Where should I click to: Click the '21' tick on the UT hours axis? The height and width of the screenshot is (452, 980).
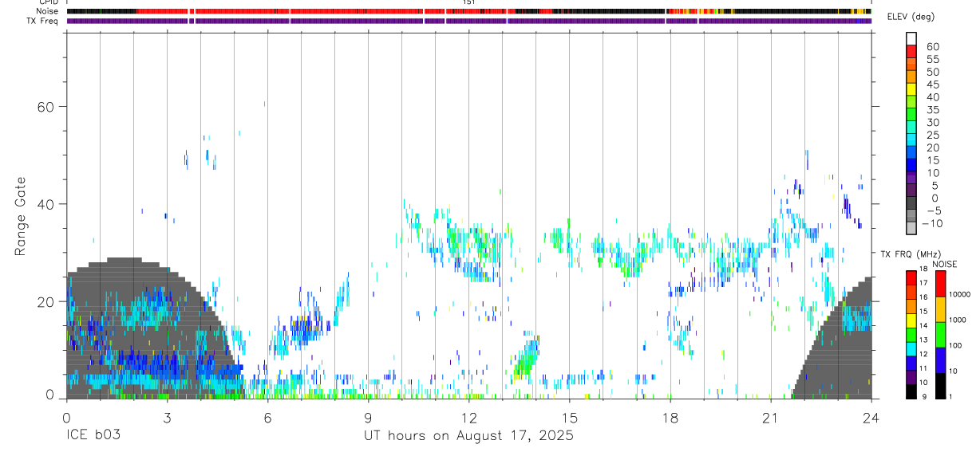point(770,417)
